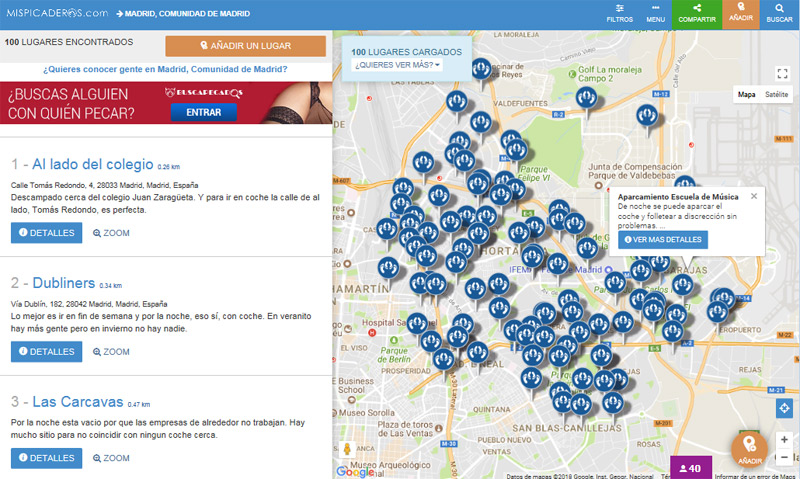This screenshot has width=800, height=479.
Task: Click the Añadir un lugar button
Action: tap(245, 46)
